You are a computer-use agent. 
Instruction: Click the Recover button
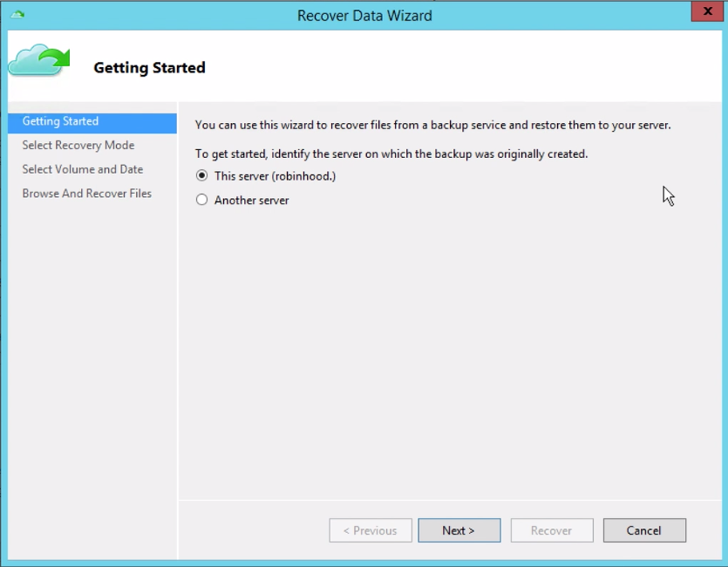point(552,530)
